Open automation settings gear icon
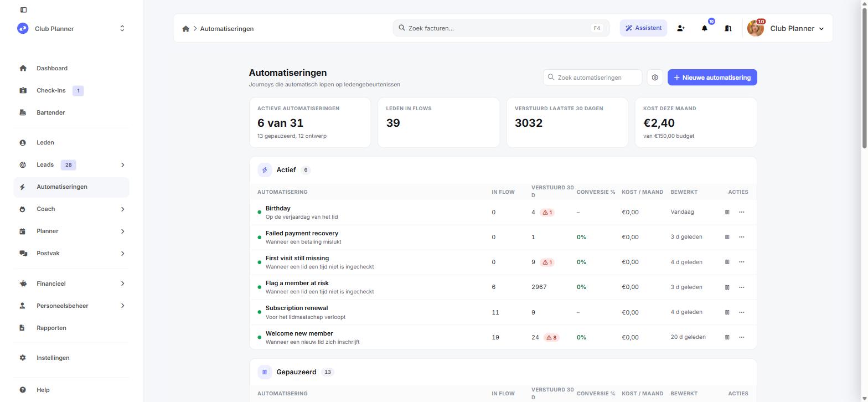This screenshot has height=402, width=868. 655,78
